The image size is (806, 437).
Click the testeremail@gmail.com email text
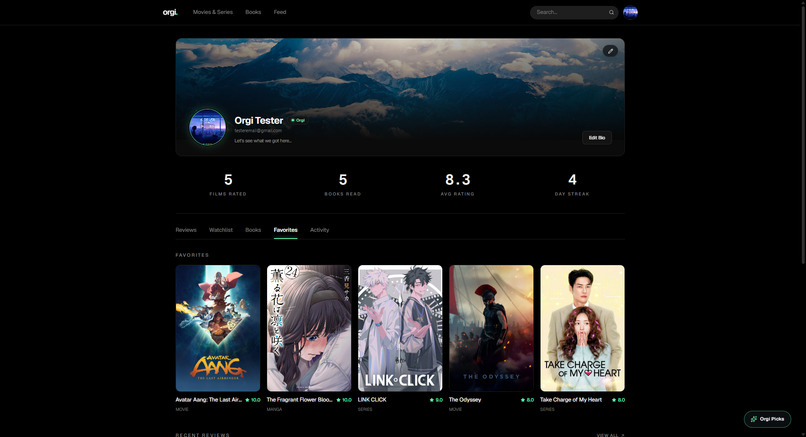pyautogui.click(x=258, y=131)
